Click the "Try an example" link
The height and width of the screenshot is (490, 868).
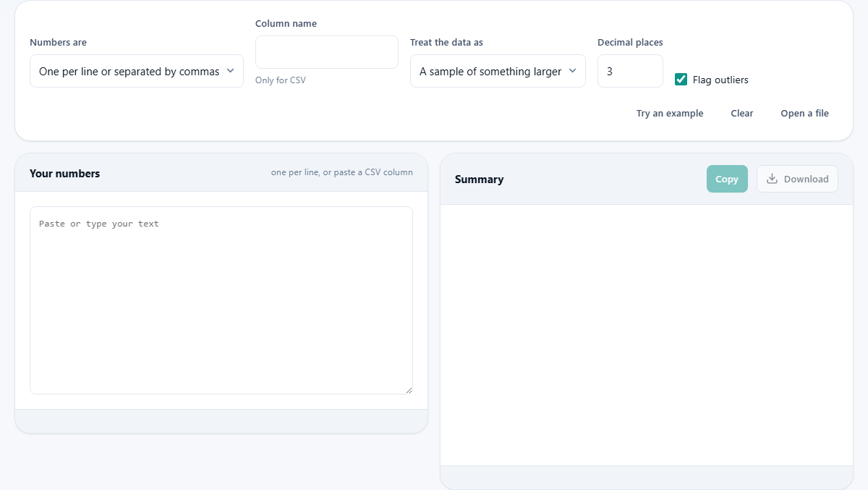point(670,113)
